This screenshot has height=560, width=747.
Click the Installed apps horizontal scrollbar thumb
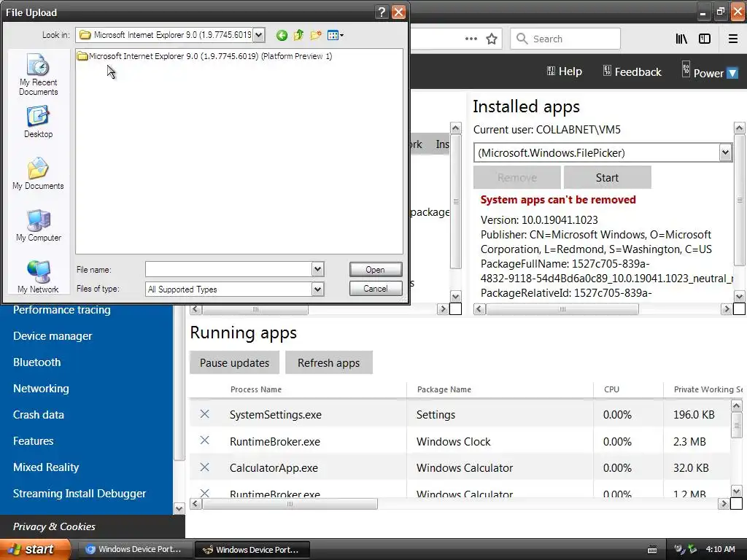(562, 309)
